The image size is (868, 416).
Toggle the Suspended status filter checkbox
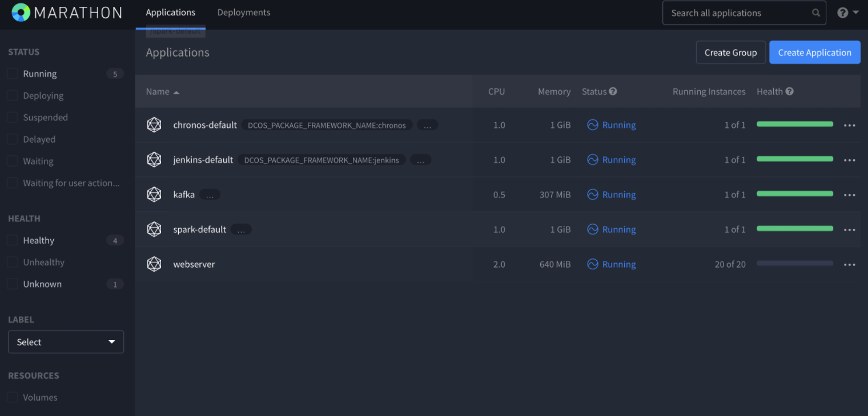click(12, 117)
